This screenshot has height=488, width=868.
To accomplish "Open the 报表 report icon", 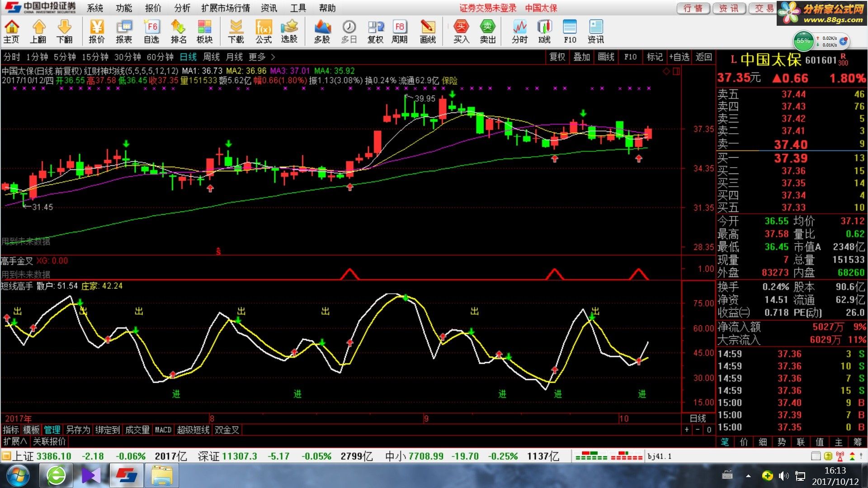I will [x=124, y=32].
